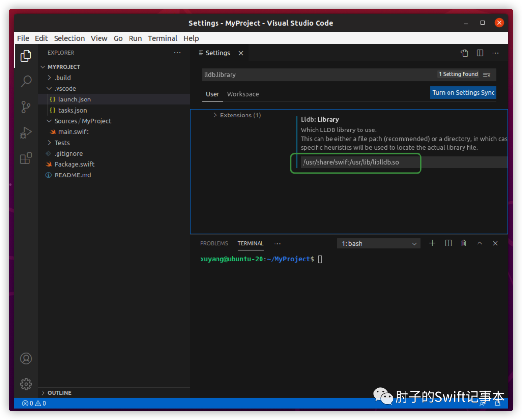Expand Extensions (1) in settings tree
Image resolution: width=522 pixels, height=420 pixels.
pos(237,115)
